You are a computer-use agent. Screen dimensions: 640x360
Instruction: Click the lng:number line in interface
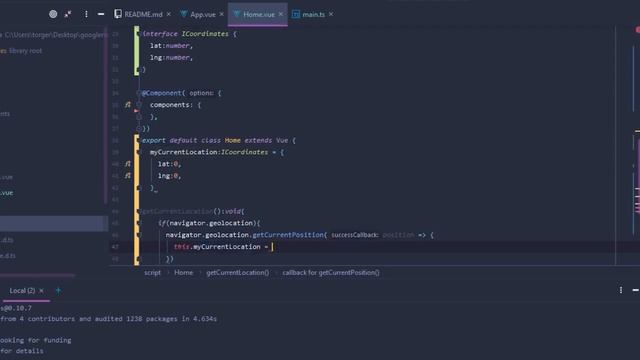pos(171,58)
